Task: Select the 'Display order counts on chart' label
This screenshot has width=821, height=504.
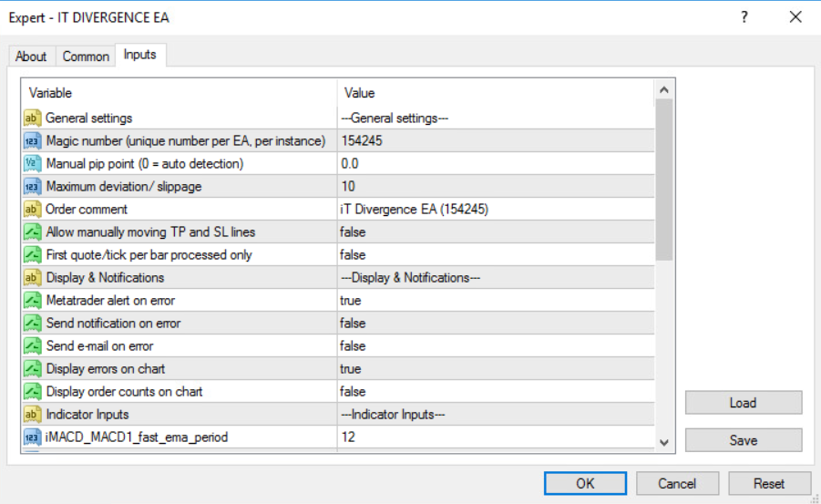Action: [x=124, y=391]
